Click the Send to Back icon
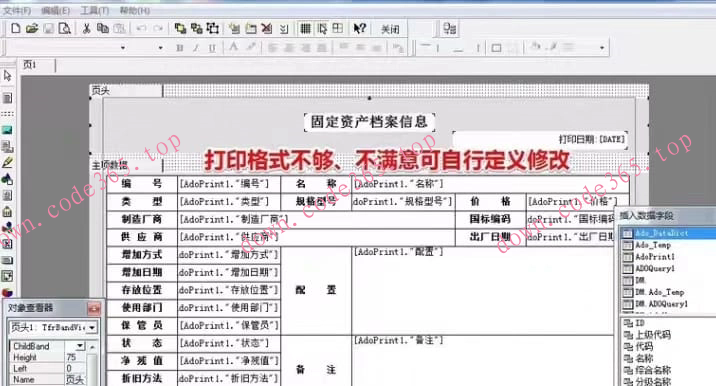Screen dimensions: 716x386 pyautogui.click(x=197, y=28)
